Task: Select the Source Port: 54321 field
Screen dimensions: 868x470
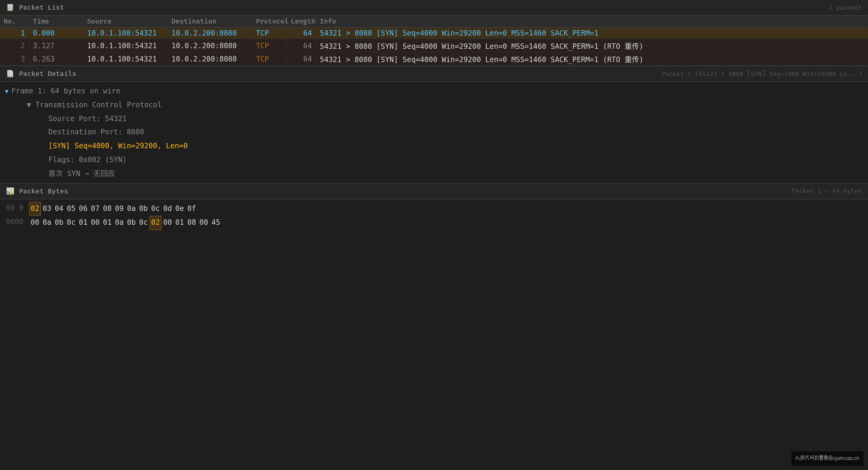Action: [87, 119]
